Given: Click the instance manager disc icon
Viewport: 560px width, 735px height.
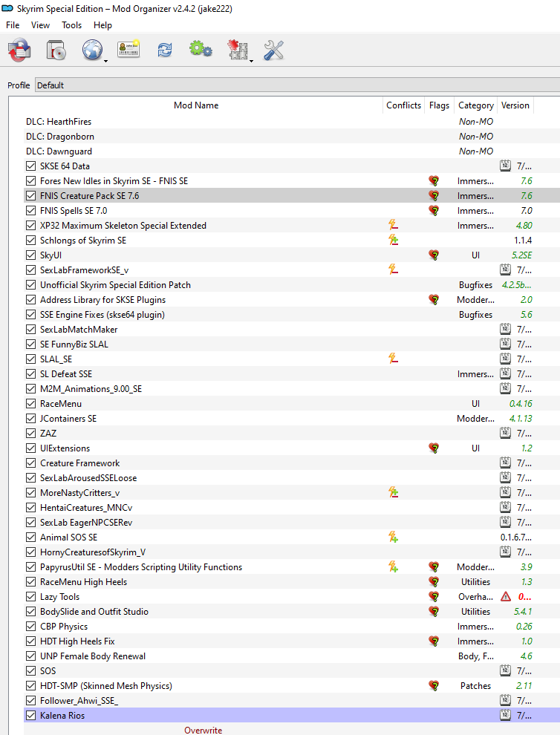Looking at the screenshot, I should 19,50.
